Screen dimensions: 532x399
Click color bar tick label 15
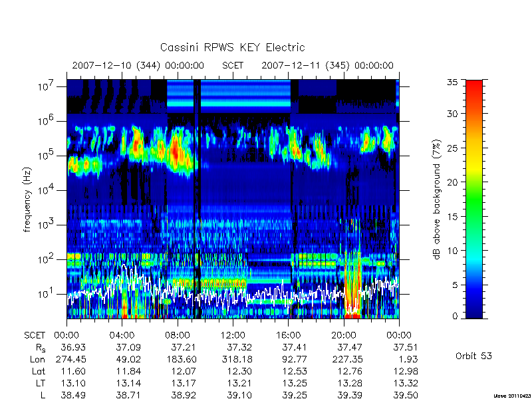(x=453, y=217)
